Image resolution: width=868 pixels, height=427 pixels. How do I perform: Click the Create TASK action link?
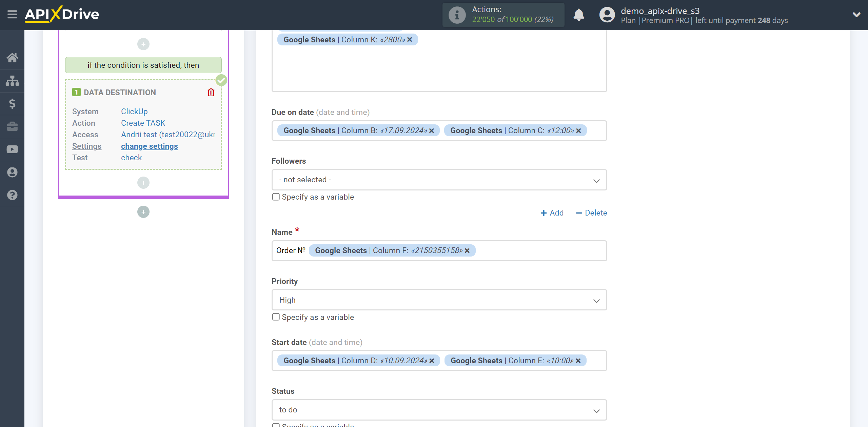[143, 123]
